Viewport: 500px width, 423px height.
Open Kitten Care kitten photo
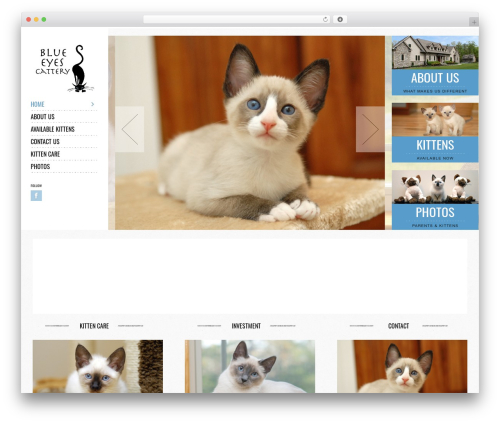click(x=98, y=366)
